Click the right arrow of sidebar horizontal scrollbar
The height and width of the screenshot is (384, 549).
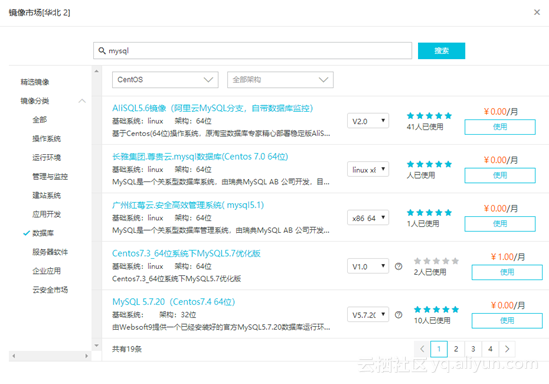(86, 356)
